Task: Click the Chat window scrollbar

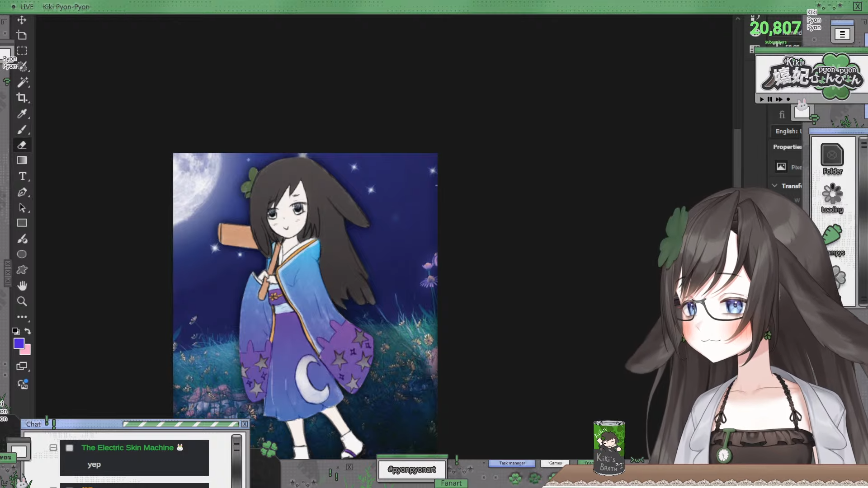Action: coord(236,461)
